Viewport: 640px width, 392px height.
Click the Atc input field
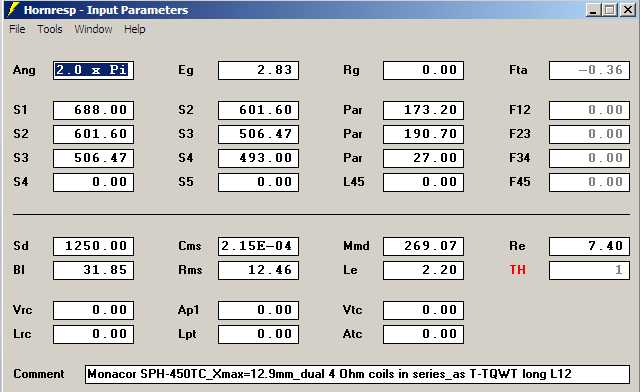(423, 334)
